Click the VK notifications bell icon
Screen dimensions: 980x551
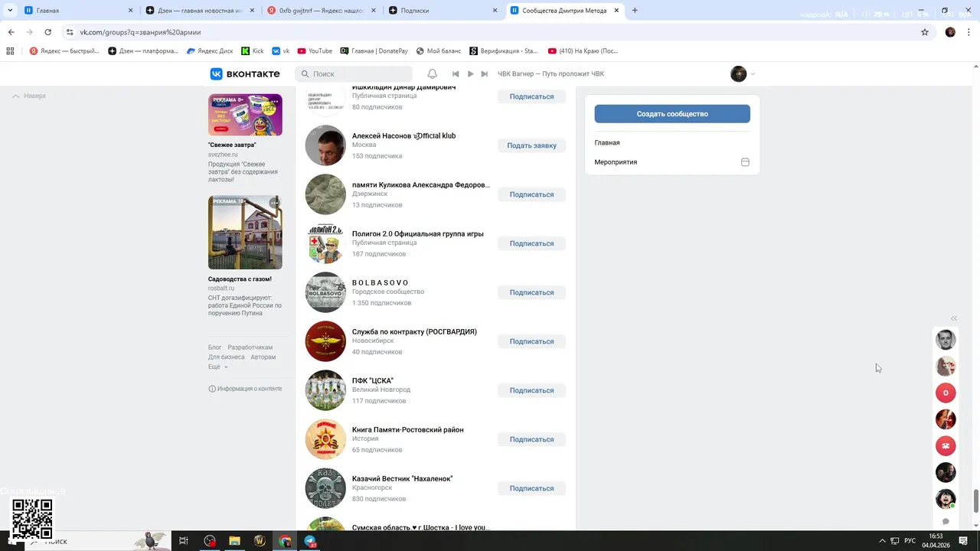[x=432, y=74]
